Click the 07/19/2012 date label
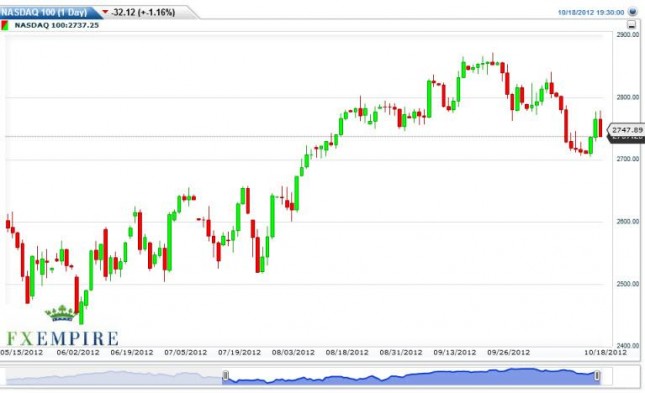The width and height of the screenshot is (645, 393). tap(239, 352)
